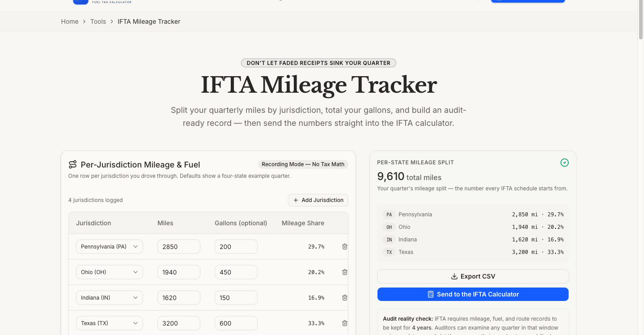Send to the IFTA Calculator

coord(473,294)
